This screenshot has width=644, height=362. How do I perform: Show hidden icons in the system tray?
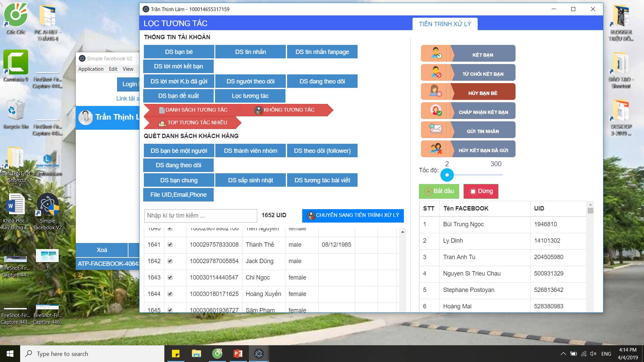click(563, 354)
